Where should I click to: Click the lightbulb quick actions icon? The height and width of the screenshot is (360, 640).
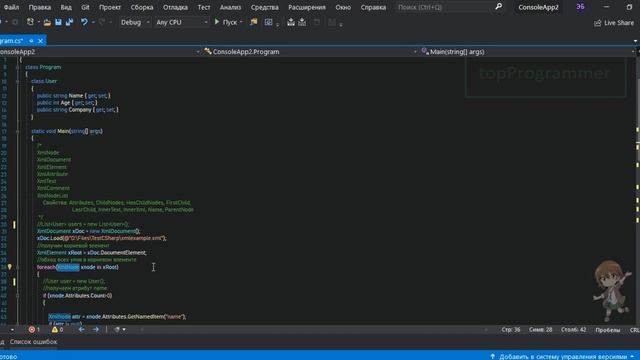point(9,267)
